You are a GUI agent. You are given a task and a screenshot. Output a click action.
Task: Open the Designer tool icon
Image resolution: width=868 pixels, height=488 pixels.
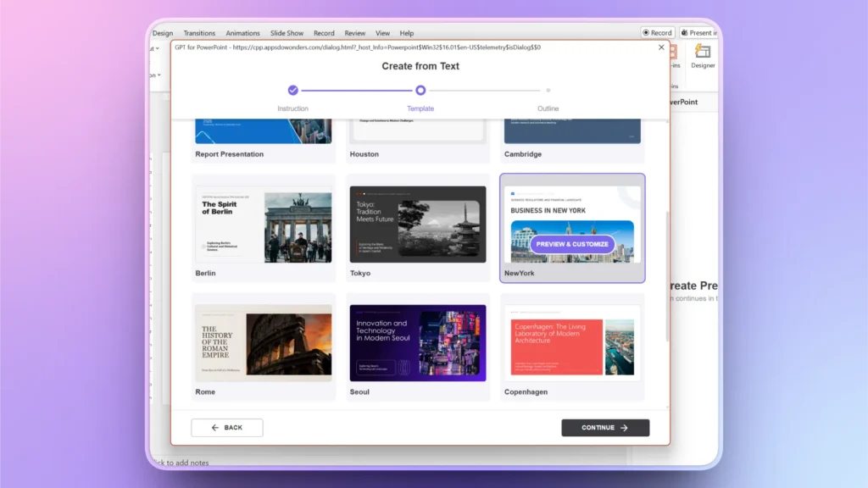(703, 57)
